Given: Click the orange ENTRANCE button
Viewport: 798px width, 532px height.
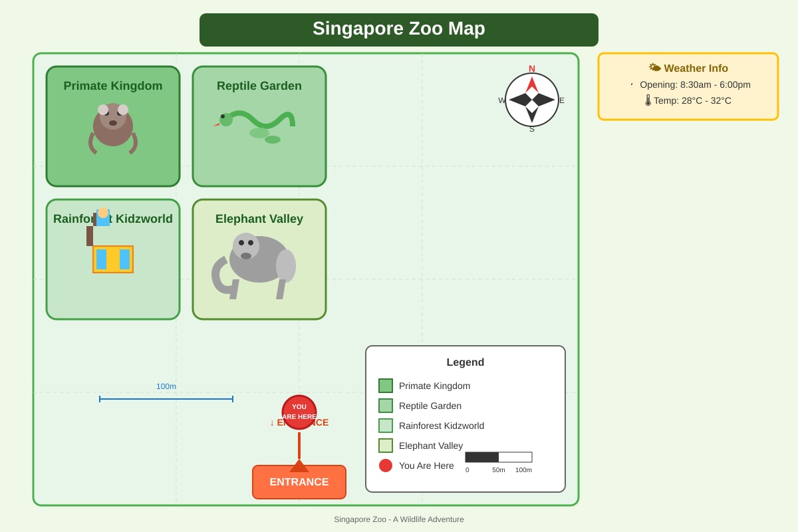Looking at the screenshot, I should pos(299,482).
